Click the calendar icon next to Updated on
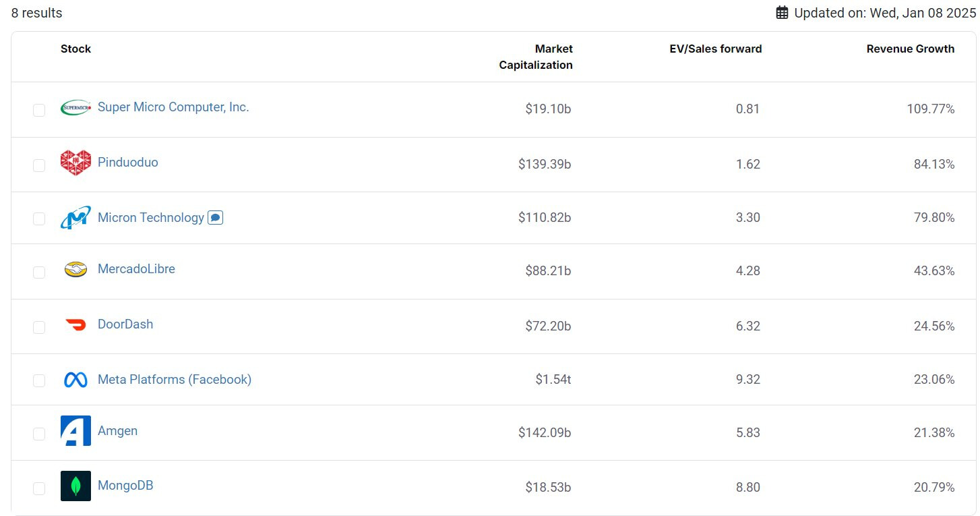The width and height of the screenshot is (980, 516). point(782,13)
